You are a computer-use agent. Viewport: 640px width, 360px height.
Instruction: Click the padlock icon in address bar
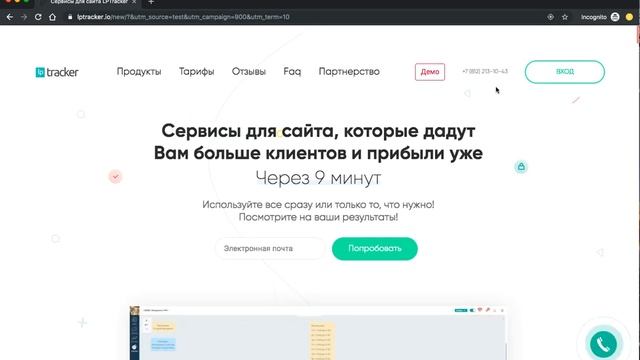coord(70,17)
